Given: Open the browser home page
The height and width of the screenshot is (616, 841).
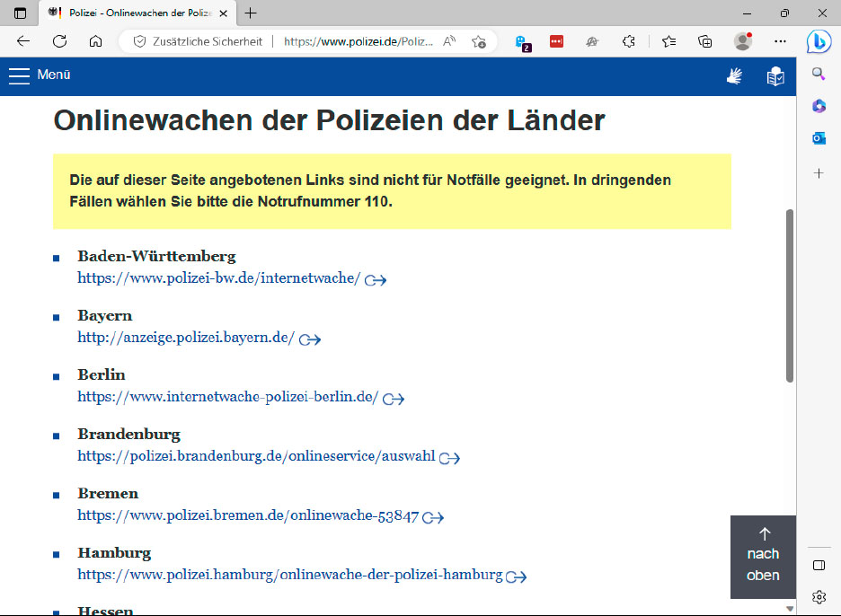Looking at the screenshot, I should [95, 41].
